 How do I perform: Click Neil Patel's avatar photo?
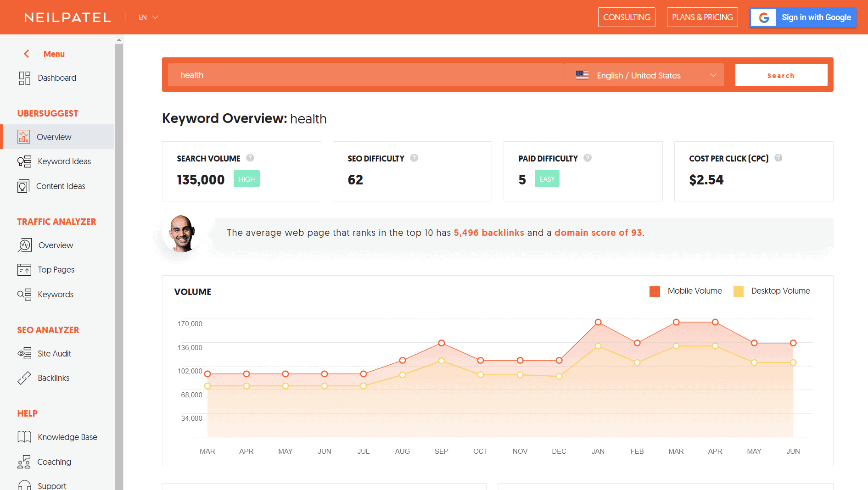tap(182, 234)
